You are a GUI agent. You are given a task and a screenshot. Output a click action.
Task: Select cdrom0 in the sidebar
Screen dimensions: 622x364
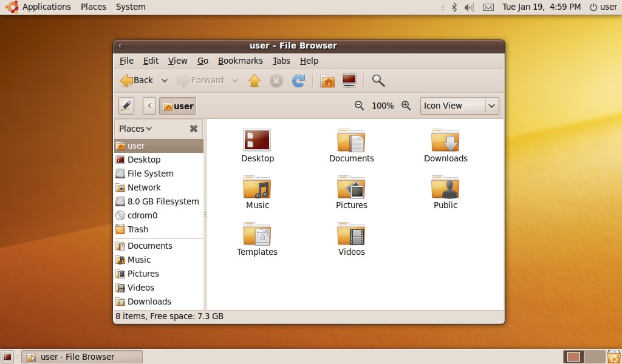click(x=159, y=215)
